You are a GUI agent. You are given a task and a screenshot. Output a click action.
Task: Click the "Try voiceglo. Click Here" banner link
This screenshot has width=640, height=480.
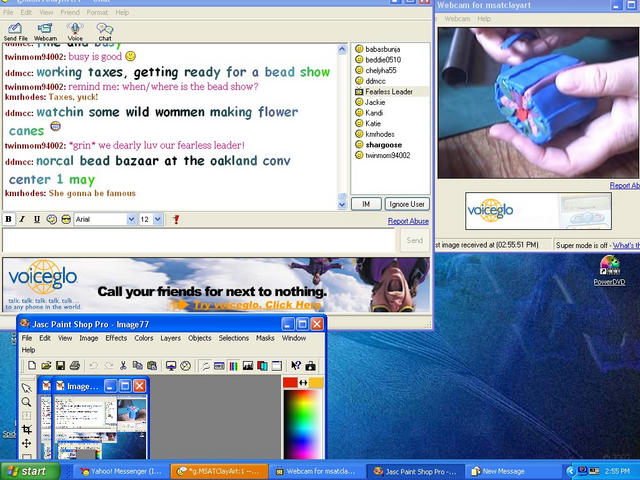coord(256,305)
